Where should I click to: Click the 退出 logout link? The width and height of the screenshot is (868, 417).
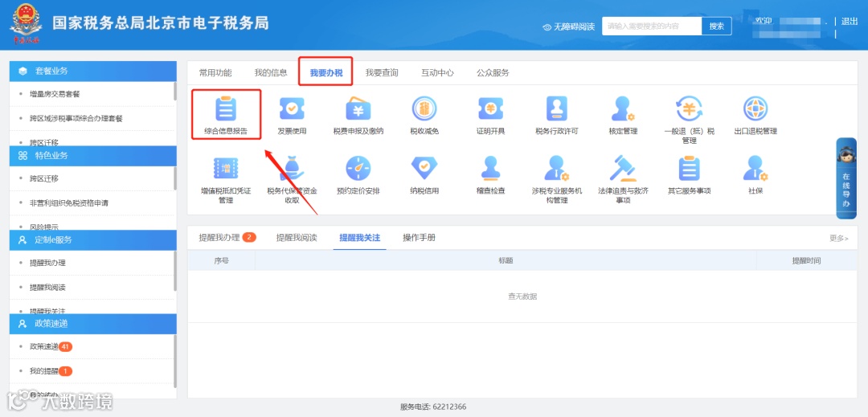(850, 22)
